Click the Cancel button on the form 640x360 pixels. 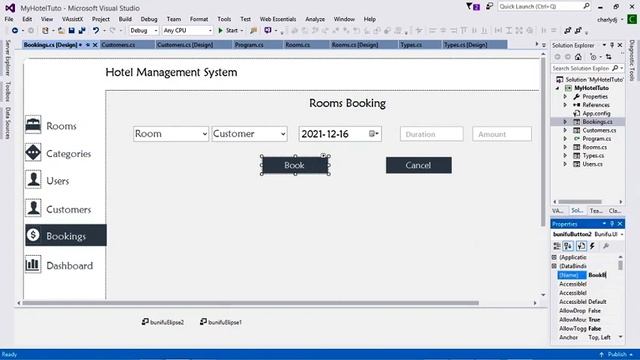pyautogui.click(x=419, y=165)
